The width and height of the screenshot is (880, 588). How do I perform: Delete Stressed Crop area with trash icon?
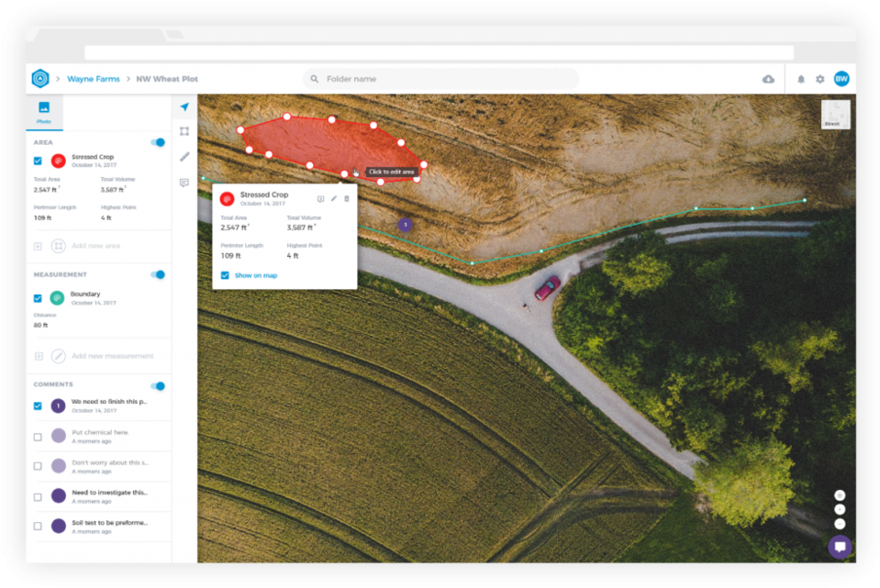coord(347,199)
